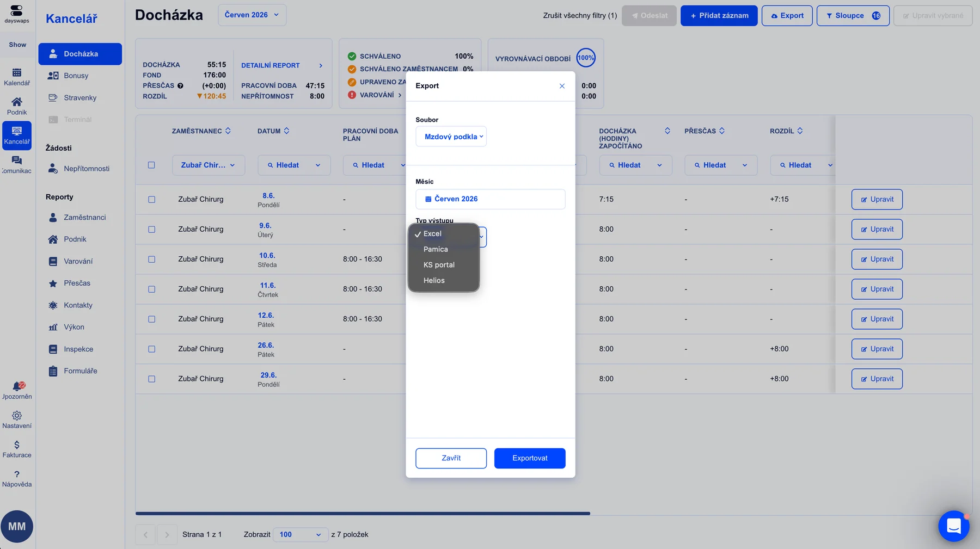980x549 pixels.
Task: Open the Kalendář sidebar icon
Action: 17,77
